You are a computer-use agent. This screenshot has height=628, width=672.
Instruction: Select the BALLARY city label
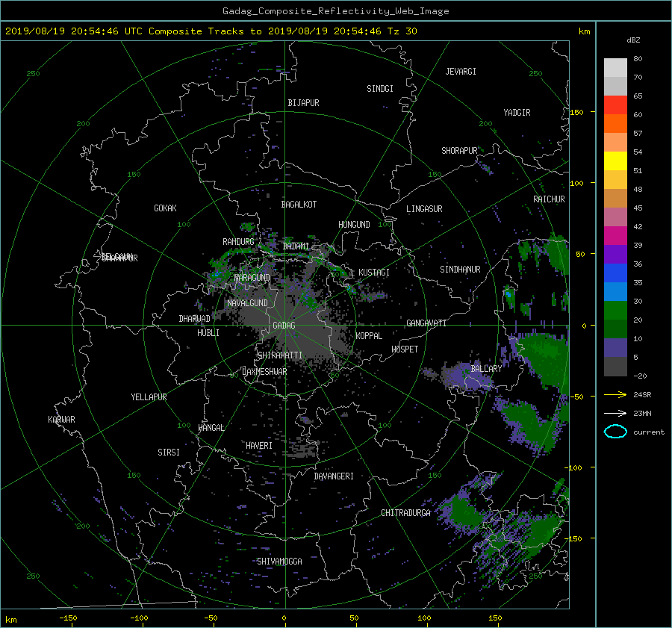pos(486,369)
